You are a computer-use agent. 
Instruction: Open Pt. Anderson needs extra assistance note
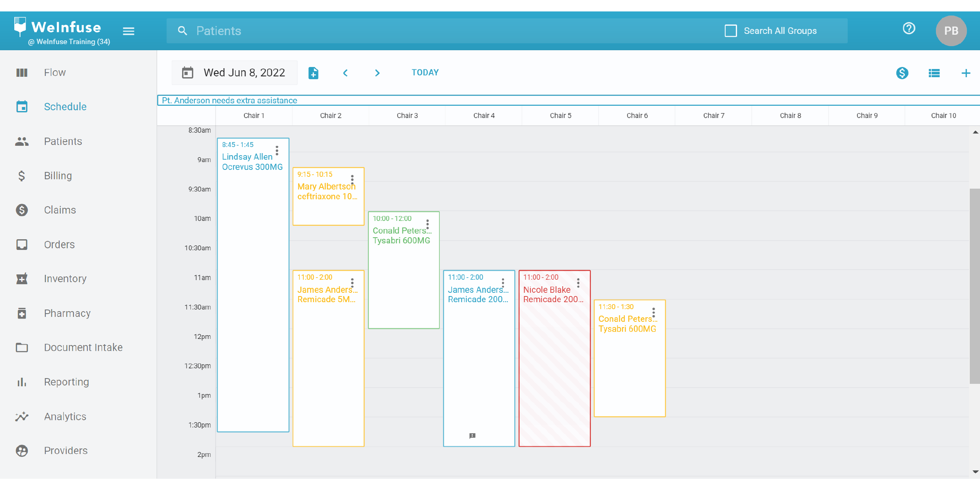229,100
